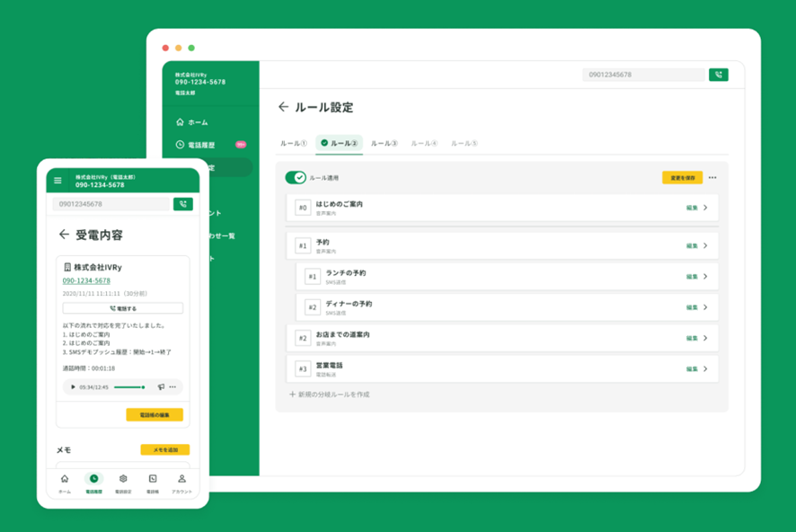Expand the ディナーの予約 rule chevron

705,307
